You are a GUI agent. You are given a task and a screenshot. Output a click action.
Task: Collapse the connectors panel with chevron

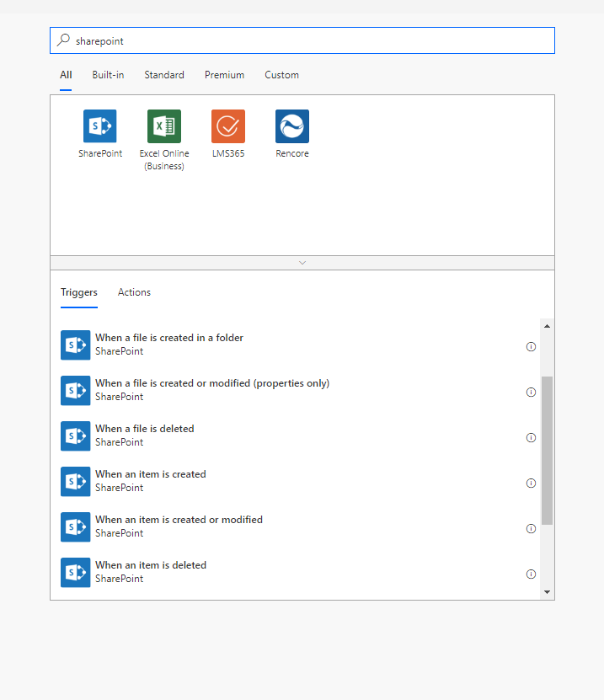[302, 263]
